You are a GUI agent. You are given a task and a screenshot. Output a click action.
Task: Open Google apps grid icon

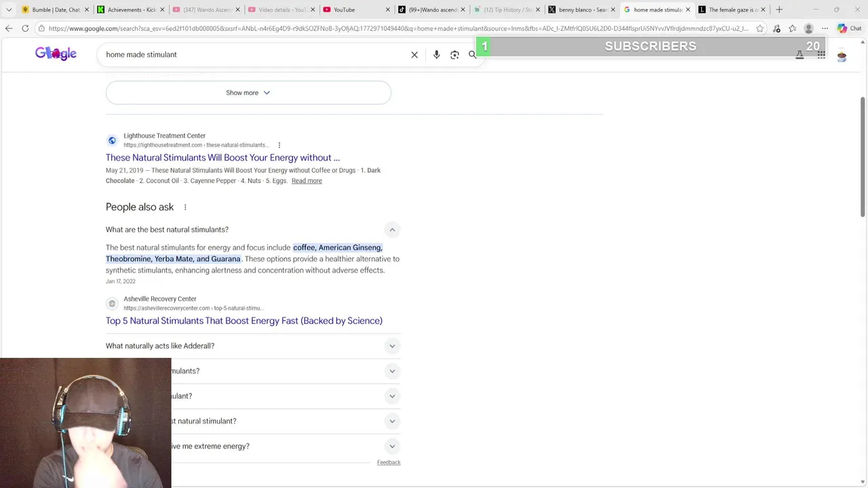coord(821,55)
